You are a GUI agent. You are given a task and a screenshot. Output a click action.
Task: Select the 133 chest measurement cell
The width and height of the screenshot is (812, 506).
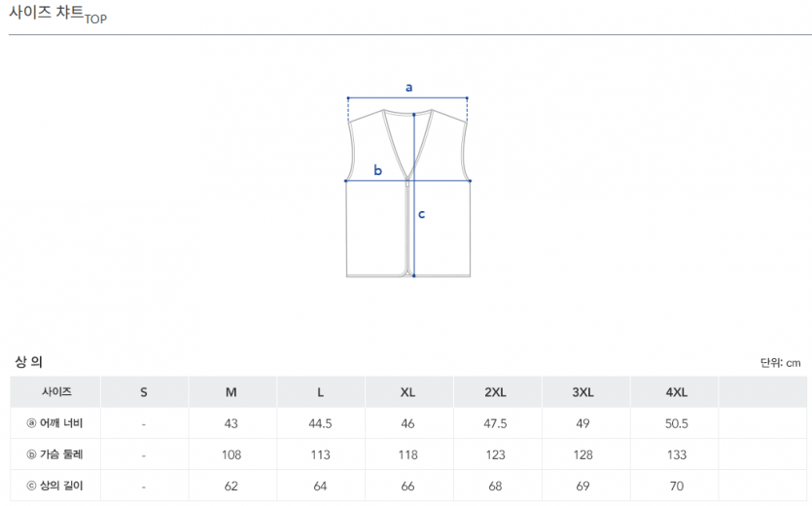coord(676,454)
